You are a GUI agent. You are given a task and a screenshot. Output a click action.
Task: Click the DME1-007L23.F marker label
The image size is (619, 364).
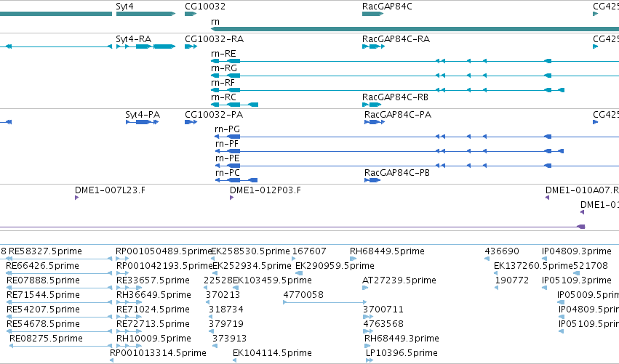[110, 190]
